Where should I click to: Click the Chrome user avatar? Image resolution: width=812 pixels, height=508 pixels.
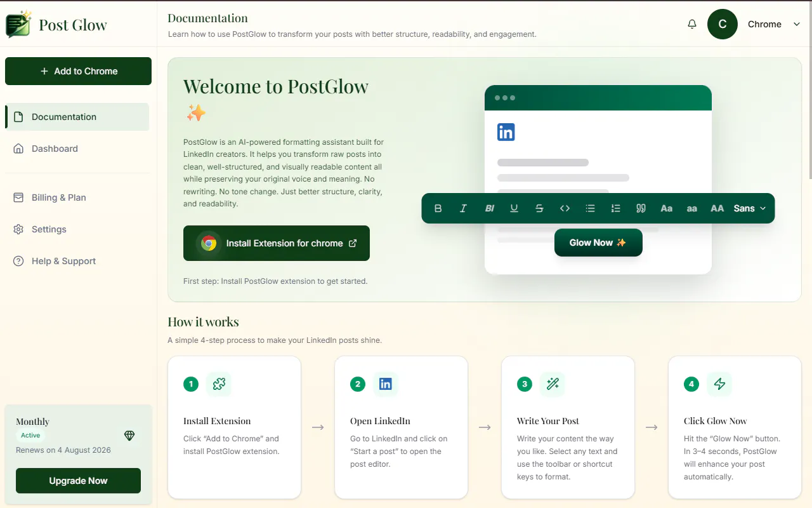pyautogui.click(x=723, y=24)
